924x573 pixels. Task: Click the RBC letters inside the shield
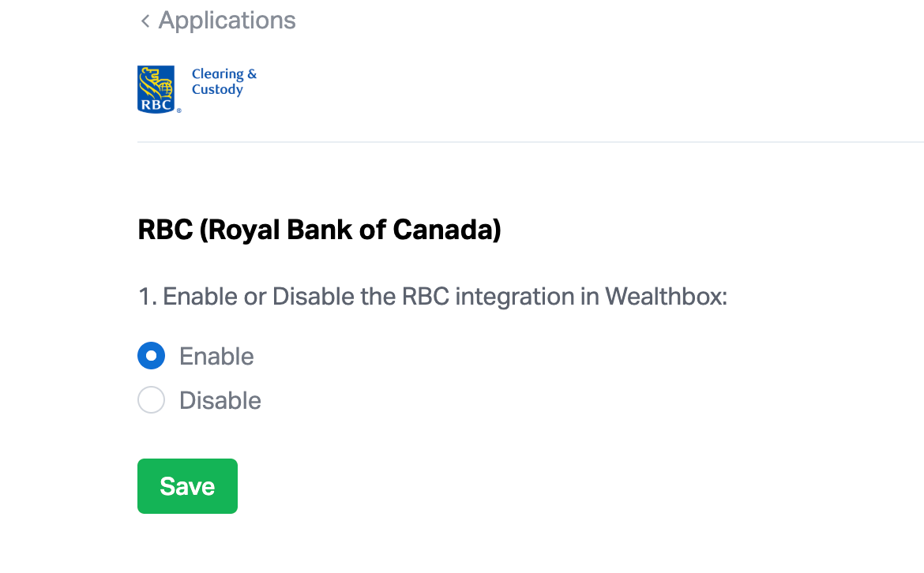pos(156,103)
